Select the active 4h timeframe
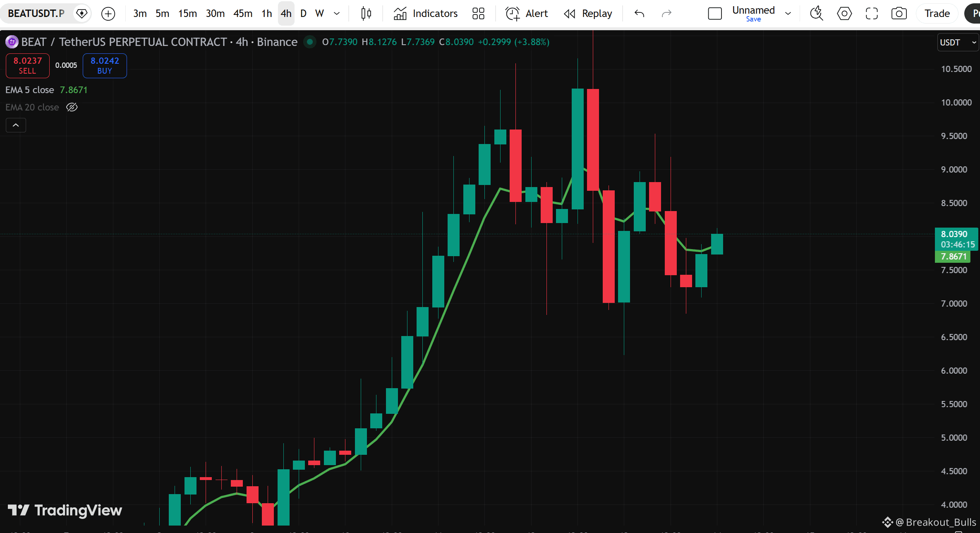This screenshot has height=533, width=980. pyautogui.click(x=286, y=14)
